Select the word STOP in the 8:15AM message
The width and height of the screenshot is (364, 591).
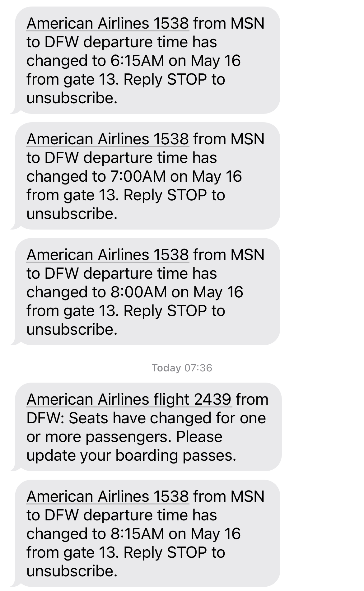(x=187, y=552)
